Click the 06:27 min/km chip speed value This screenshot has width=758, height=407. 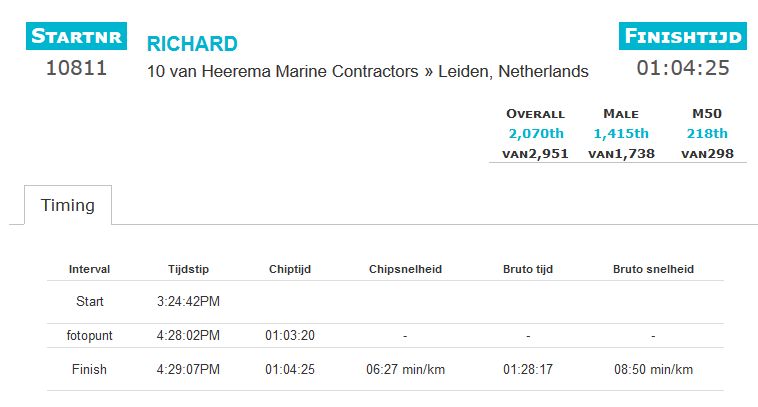tap(405, 369)
